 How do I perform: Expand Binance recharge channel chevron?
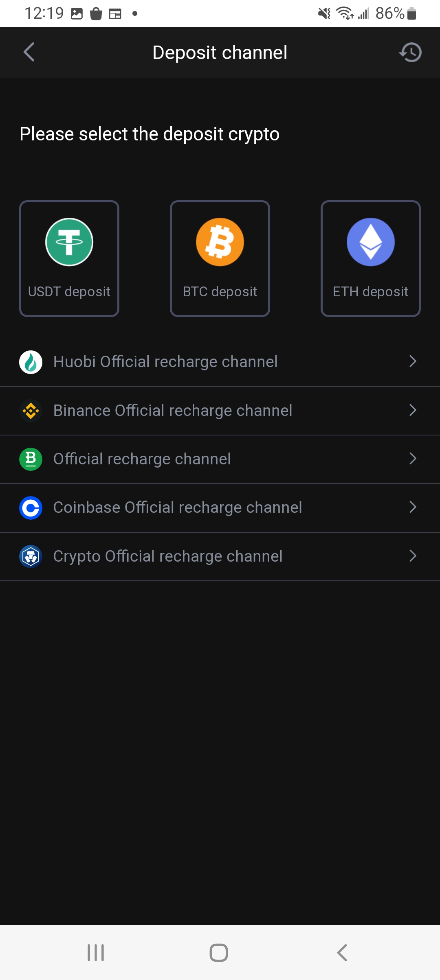(413, 410)
